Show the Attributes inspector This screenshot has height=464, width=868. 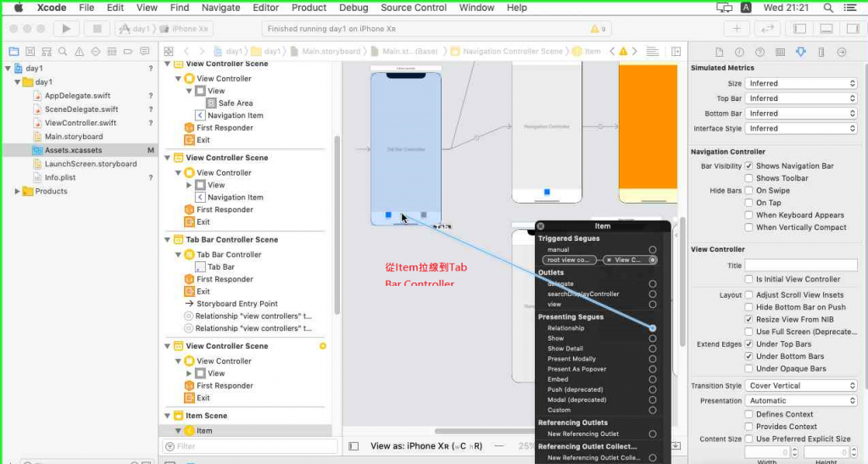tap(800, 52)
